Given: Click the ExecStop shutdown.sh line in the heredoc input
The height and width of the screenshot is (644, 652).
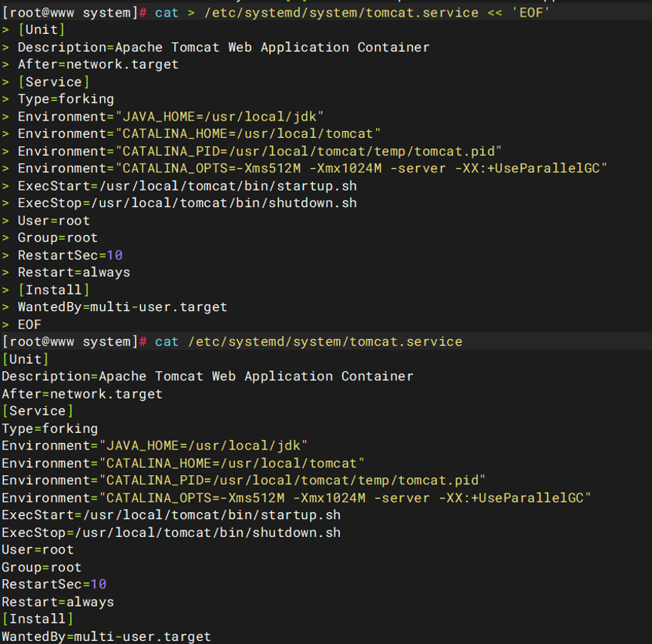Looking at the screenshot, I should point(187,203).
